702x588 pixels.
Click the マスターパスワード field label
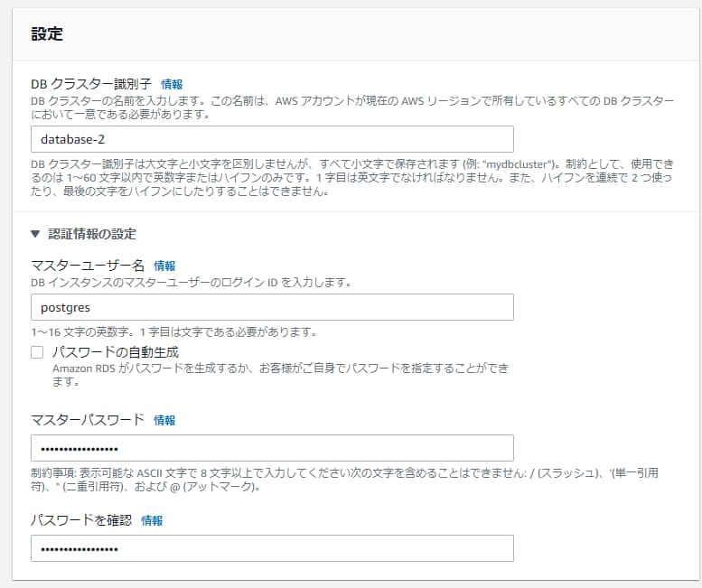click(88, 420)
